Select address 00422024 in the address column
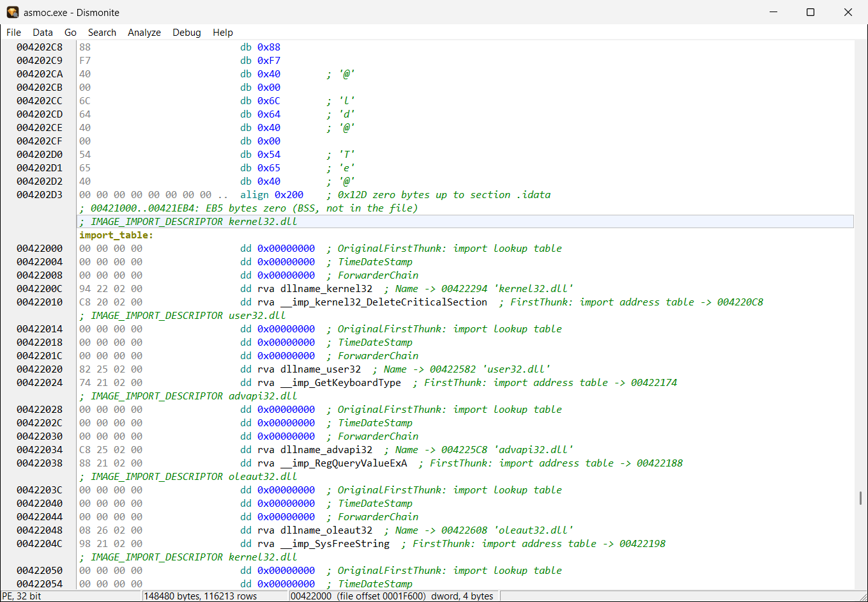 [40, 383]
